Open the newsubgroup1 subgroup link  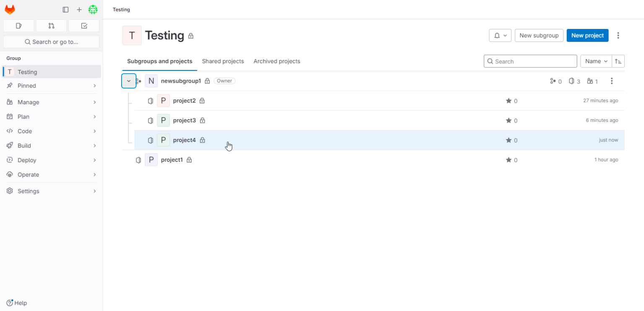[x=181, y=81]
